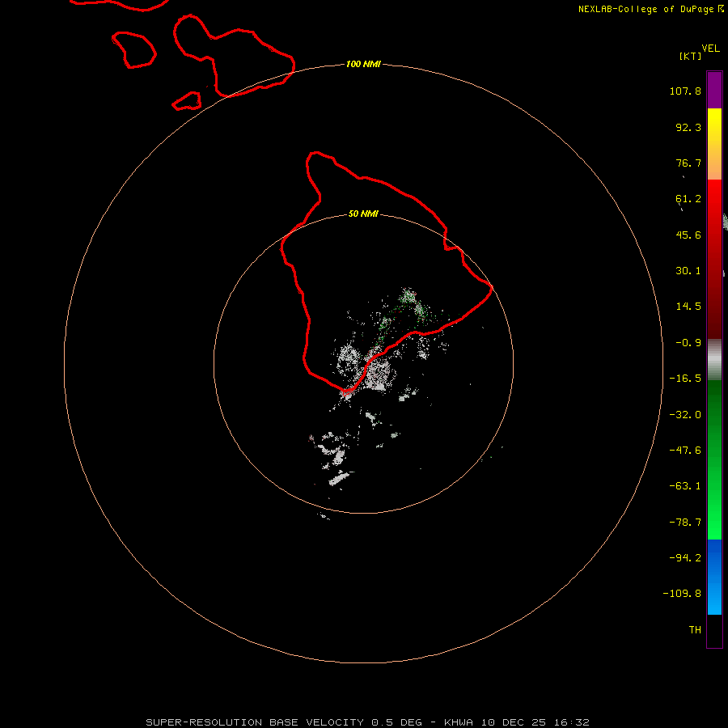This screenshot has height=728, width=728.
Task: Click the purple segment of velocity color bar
Action: [714, 90]
